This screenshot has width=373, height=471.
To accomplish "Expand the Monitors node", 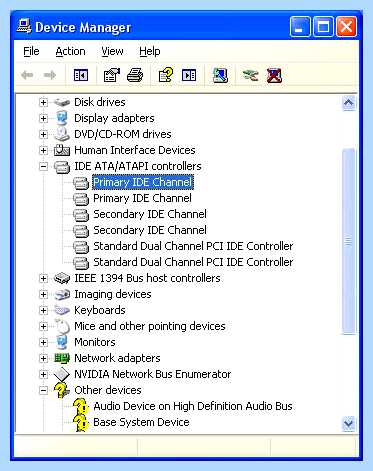I will coord(43,342).
